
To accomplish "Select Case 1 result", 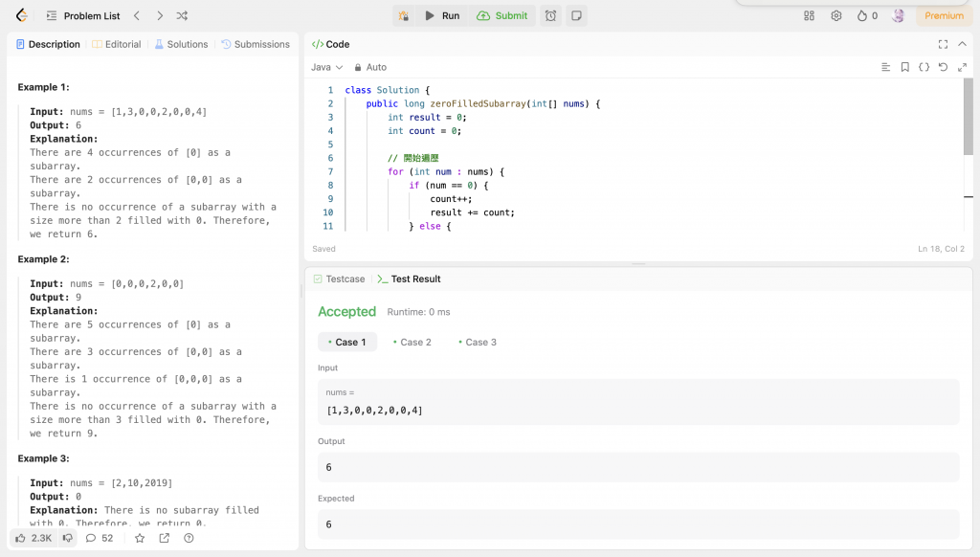I will click(347, 342).
